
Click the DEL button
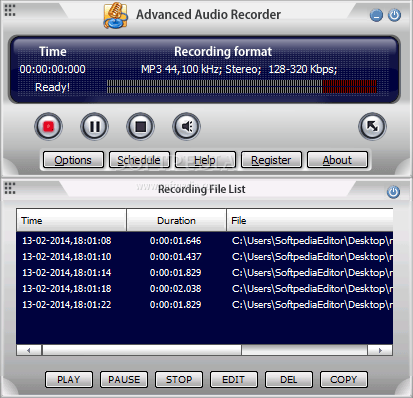pos(289,379)
